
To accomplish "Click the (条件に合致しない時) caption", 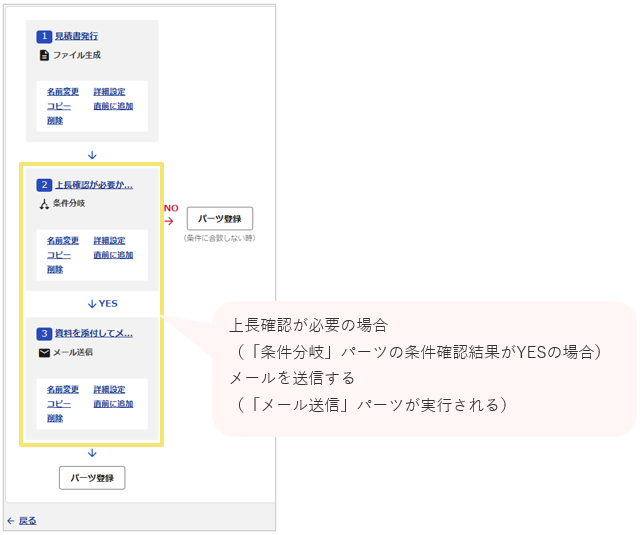I will coord(220,238).
